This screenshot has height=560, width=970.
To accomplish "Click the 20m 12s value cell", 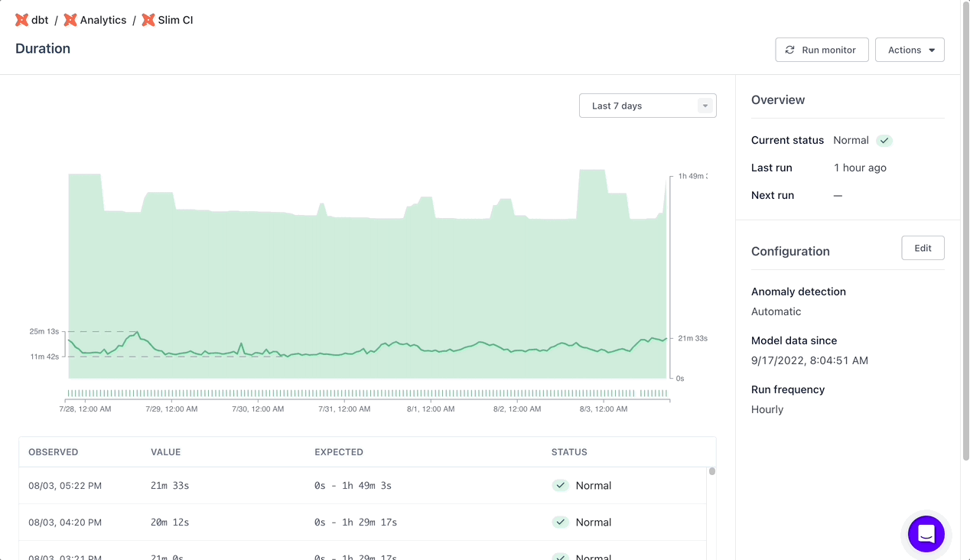I will coord(170,523).
